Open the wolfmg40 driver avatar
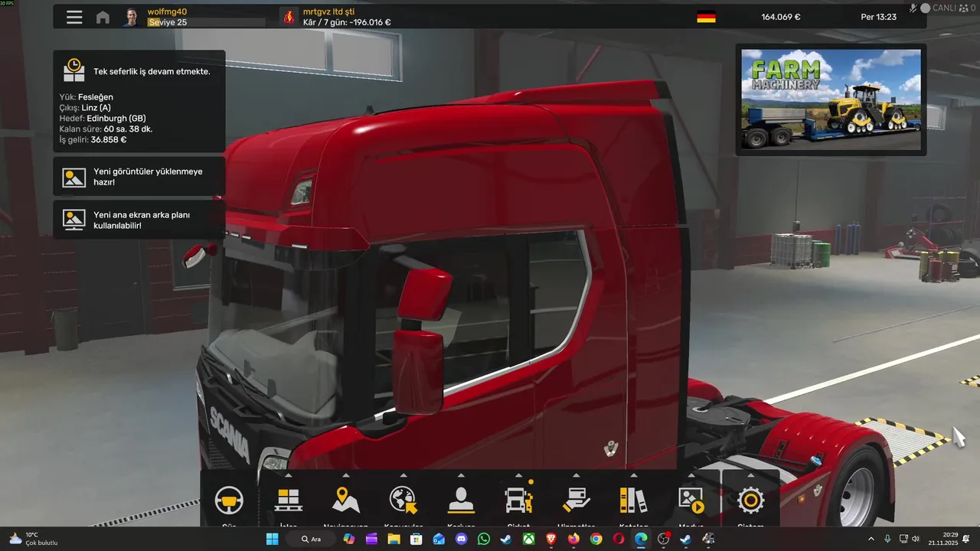 click(132, 17)
